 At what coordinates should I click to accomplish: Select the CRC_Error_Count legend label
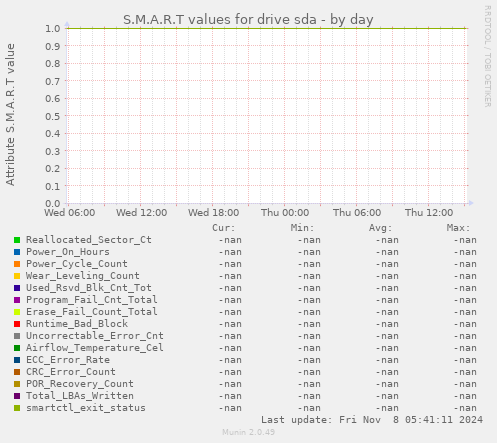(x=71, y=372)
